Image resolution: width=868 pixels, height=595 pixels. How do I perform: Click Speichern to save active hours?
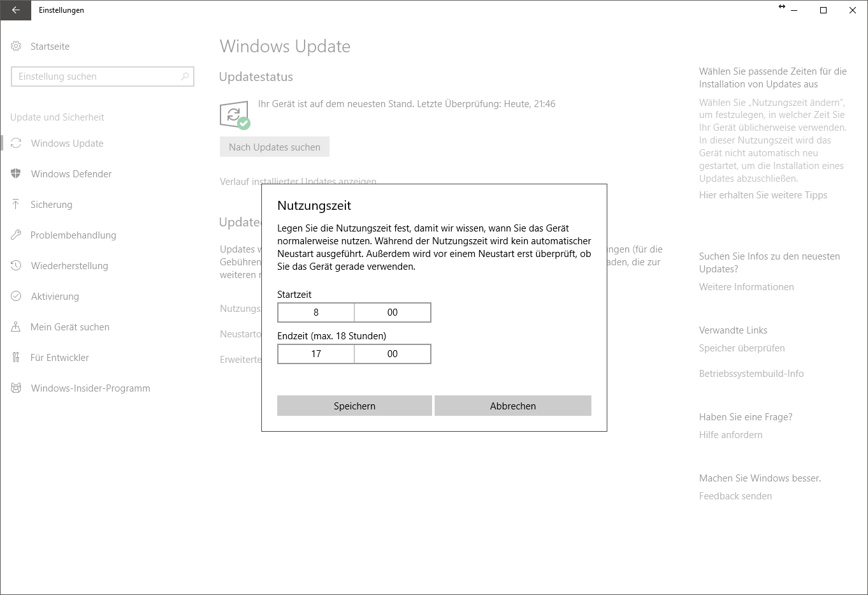[354, 406]
